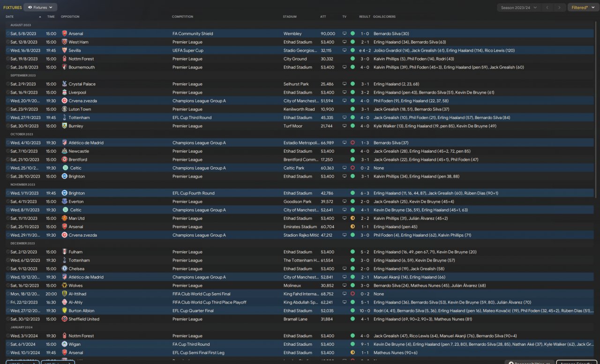Toggle the check circle for Sat, 5/8/2023
Viewport: 600px width, 364px height.
point(8,34)
